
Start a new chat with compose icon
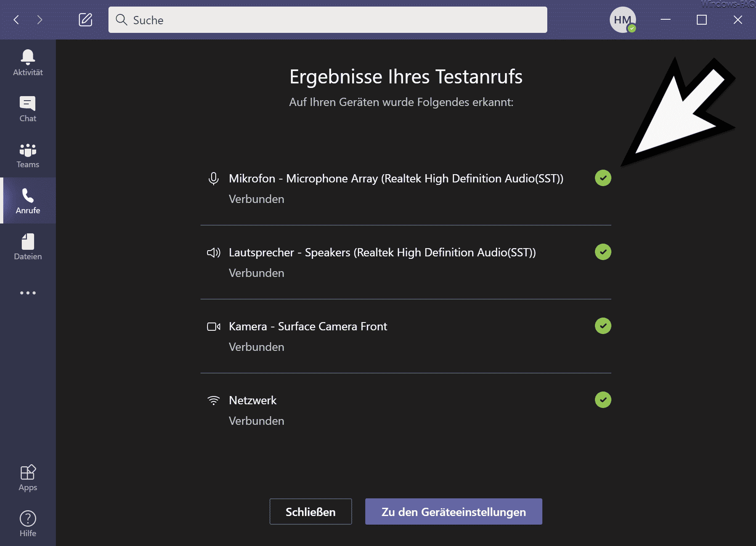click(x=85, y=20)
